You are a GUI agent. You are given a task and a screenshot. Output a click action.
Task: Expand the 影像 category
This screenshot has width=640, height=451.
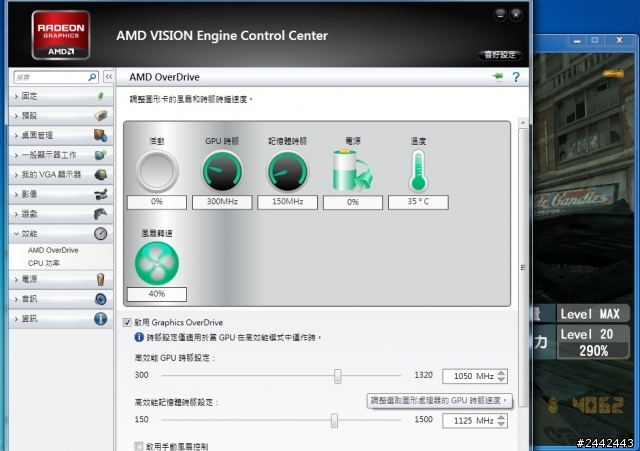(x=61, y=194)
